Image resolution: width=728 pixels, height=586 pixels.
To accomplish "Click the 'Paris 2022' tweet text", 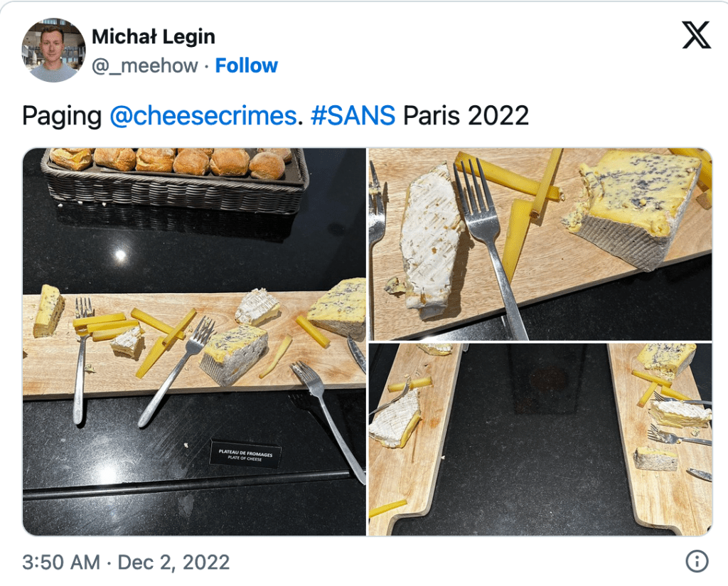I will 466,115.
